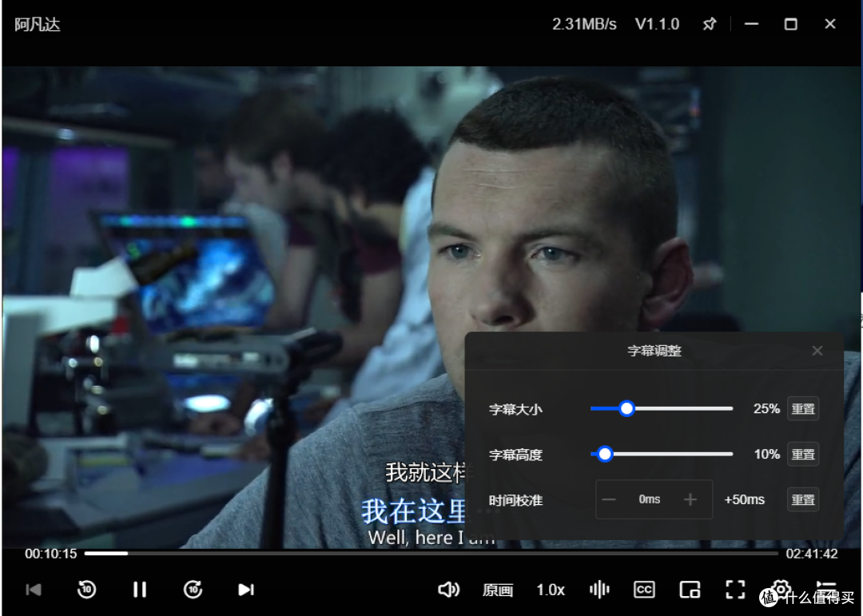Pin the player window on top
This screenshot has width=863, height=616.
(x=710, y=24)
